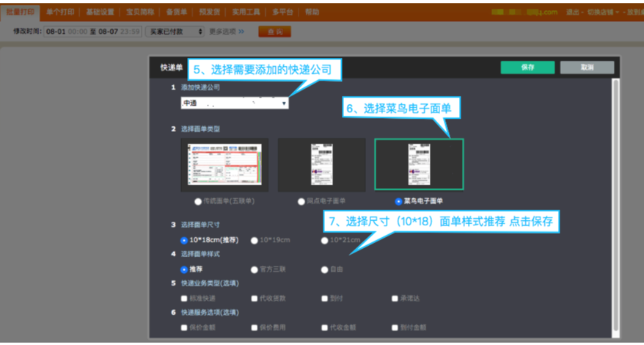Click the 退出 link
644x345 pixels.
click(x=572, y=12)
